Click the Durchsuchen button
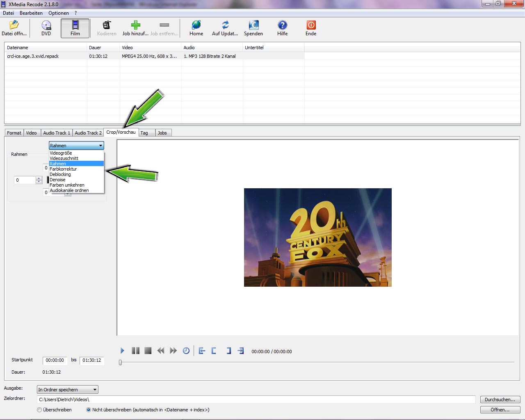Image resolution: width=525 pixels, height=420 pixels. 500,399
